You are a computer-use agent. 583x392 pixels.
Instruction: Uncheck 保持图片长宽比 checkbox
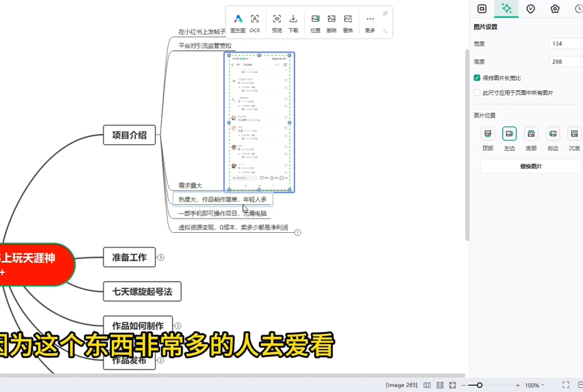click(x=477, y=78)
